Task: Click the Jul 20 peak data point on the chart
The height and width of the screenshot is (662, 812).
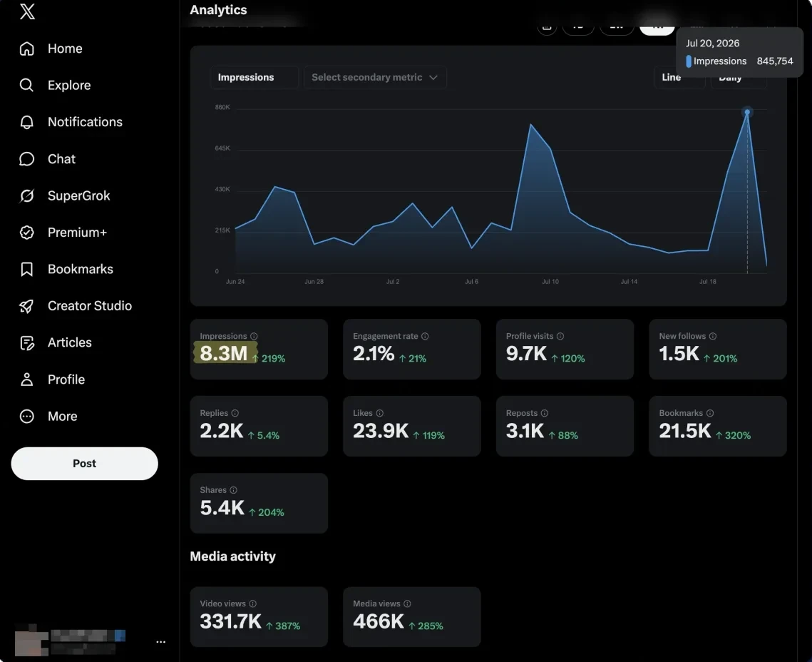Action: 746,112
